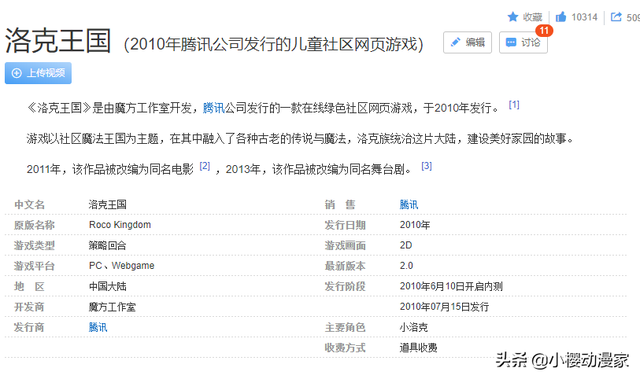Click the 发行日期 value 2010年

click(x=415, y=225)
